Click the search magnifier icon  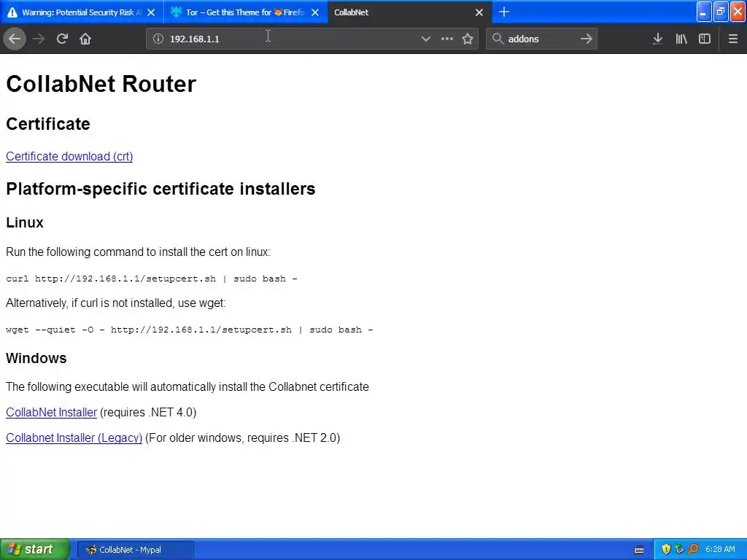pos(498,39)
